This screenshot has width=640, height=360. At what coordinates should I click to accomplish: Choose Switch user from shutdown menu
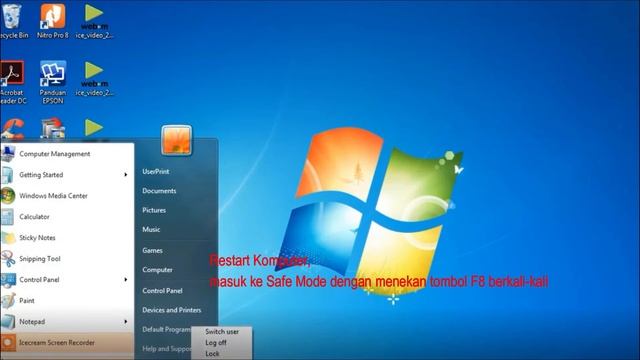(222, 331)
